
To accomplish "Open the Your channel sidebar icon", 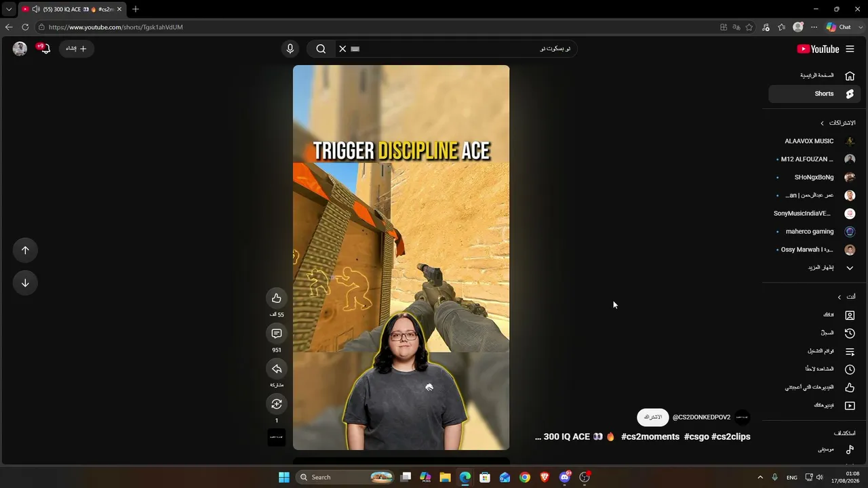I will [850, 315].
